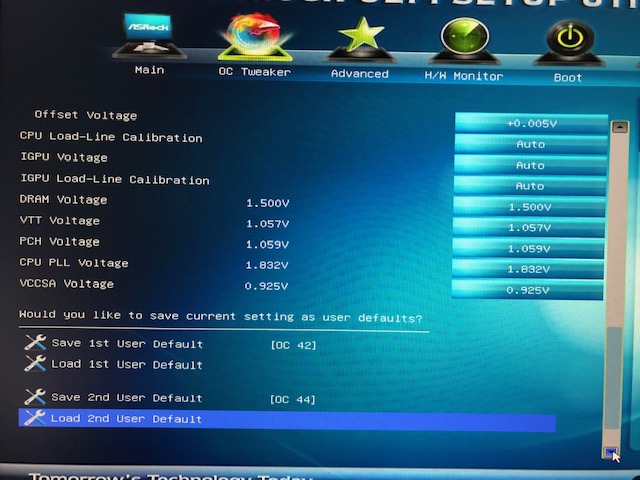Select Load 1st User Default
The height and width of the screenshot is (480, 640).
(x=127, y=364)
